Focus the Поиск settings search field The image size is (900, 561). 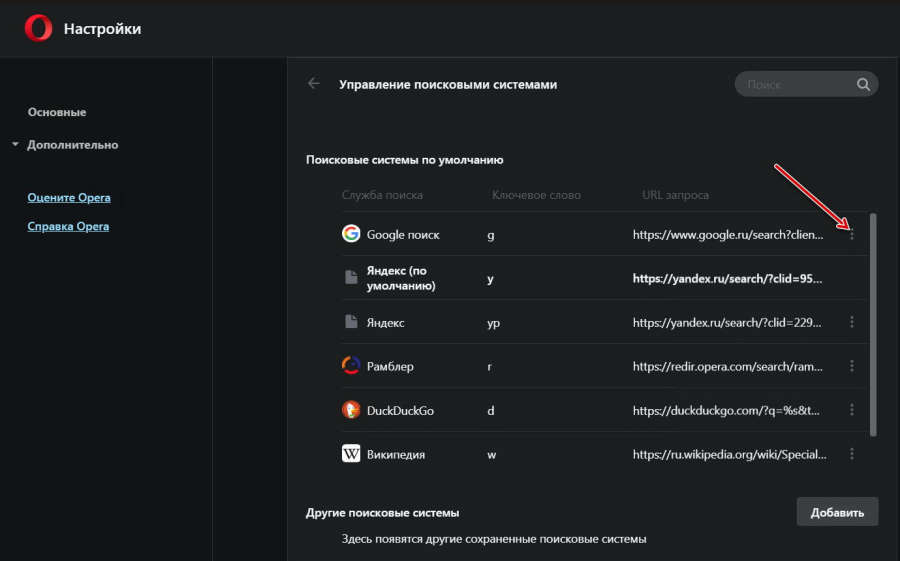806,84
